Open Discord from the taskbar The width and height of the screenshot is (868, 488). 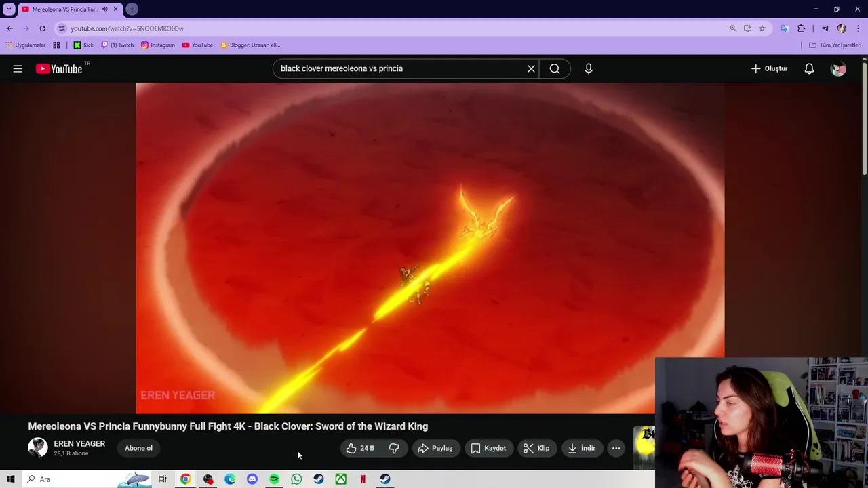coord(252,479)
